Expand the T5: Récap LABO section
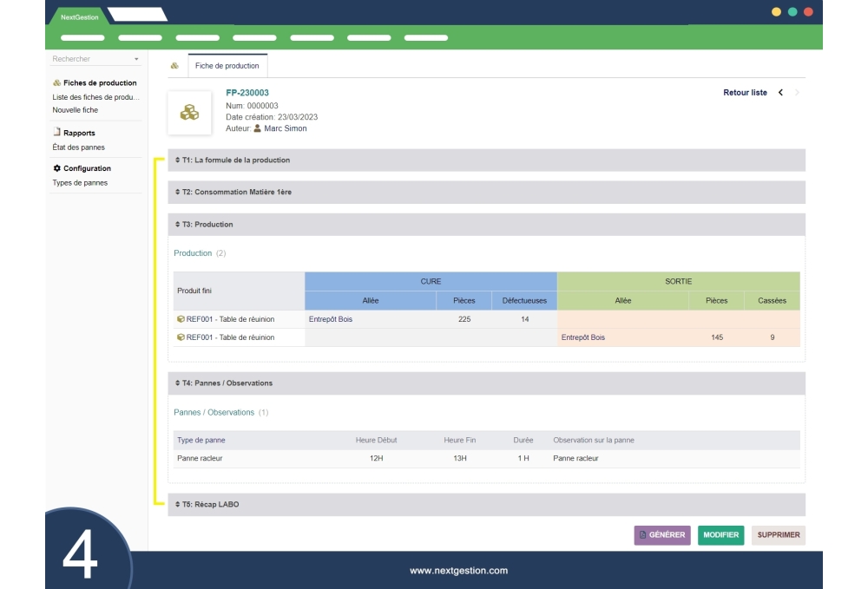The width and height of the screenshot is (868, 589). (x=208, y=504)
